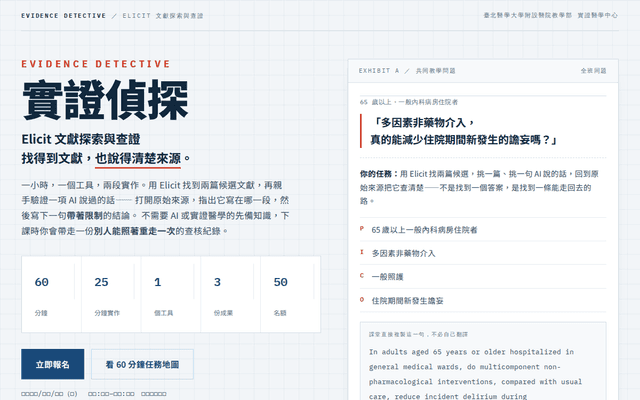This screenshot has height=400, width=640.
Task: Click the hospital name in the top right header
Action: [x=550, y=15]
